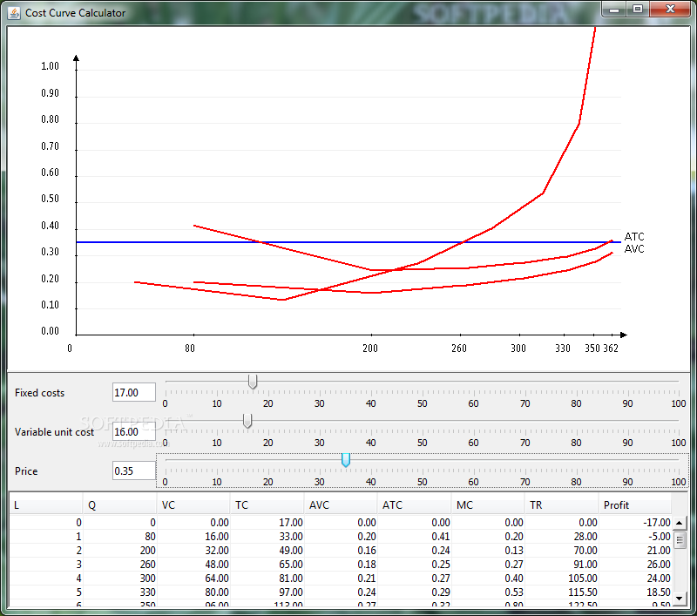Click the AVC column header

tap(341, 504)
